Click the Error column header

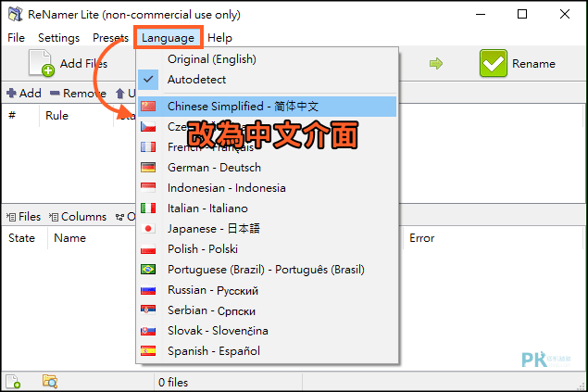tap(422, 238)
